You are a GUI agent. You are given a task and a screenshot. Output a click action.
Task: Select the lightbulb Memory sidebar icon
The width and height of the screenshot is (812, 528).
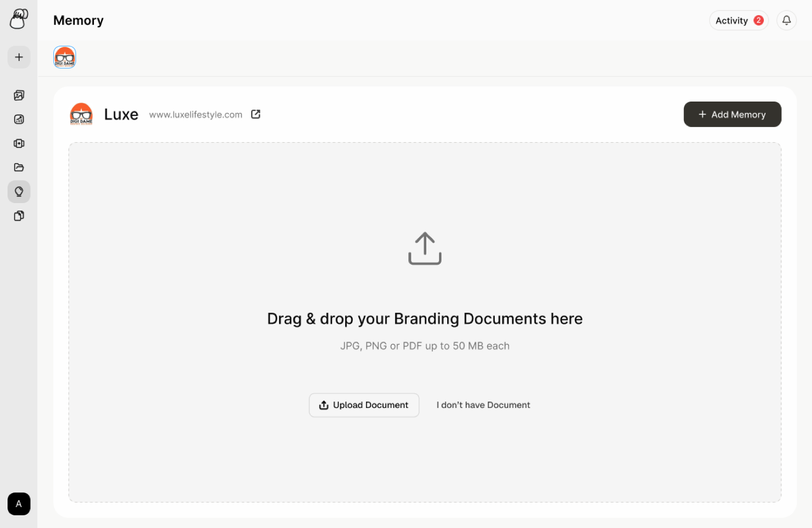coord(19,191)
